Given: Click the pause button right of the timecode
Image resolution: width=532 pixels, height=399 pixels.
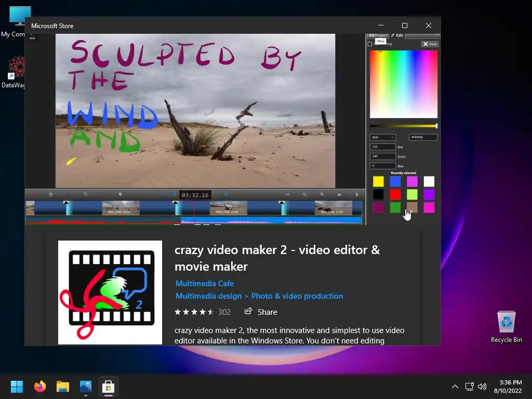Looking at the screenshot, I should 226,194.
